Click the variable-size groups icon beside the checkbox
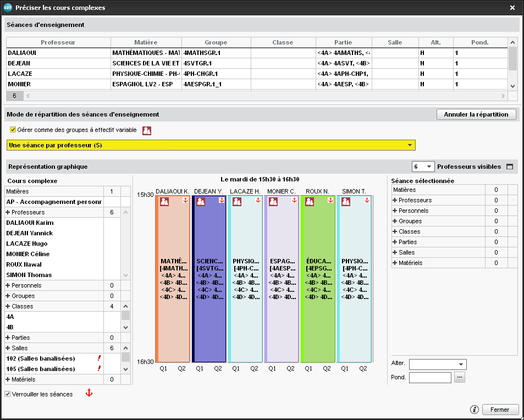 coord(147,131)
